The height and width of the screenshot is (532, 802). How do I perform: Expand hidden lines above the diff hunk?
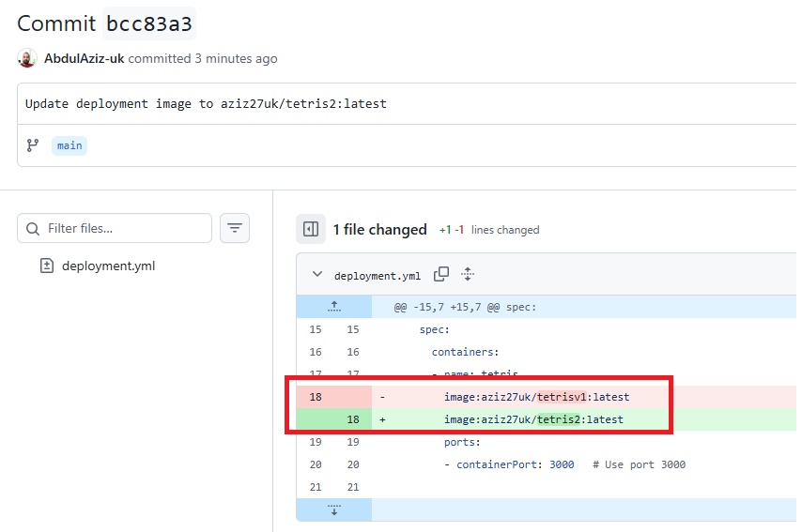click(x=333, y=307)
